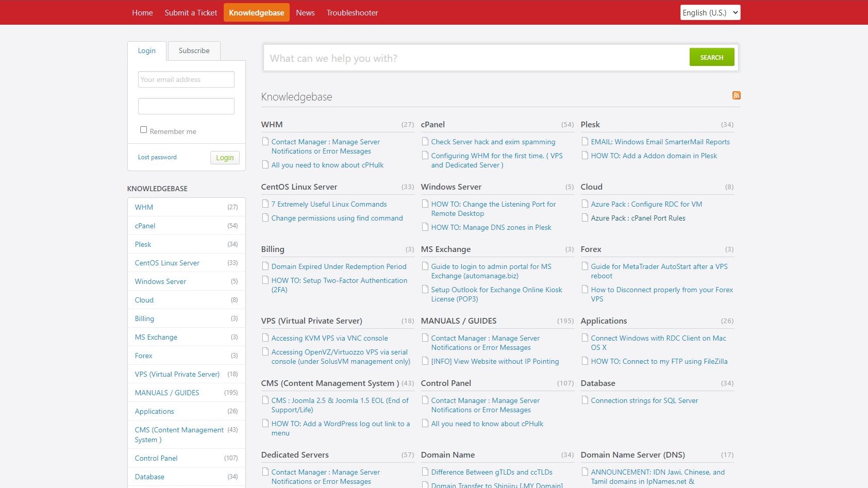The image size is (868, 488).
Task: Select the Knowledgebase navigation tab
Action: [256, 12]
